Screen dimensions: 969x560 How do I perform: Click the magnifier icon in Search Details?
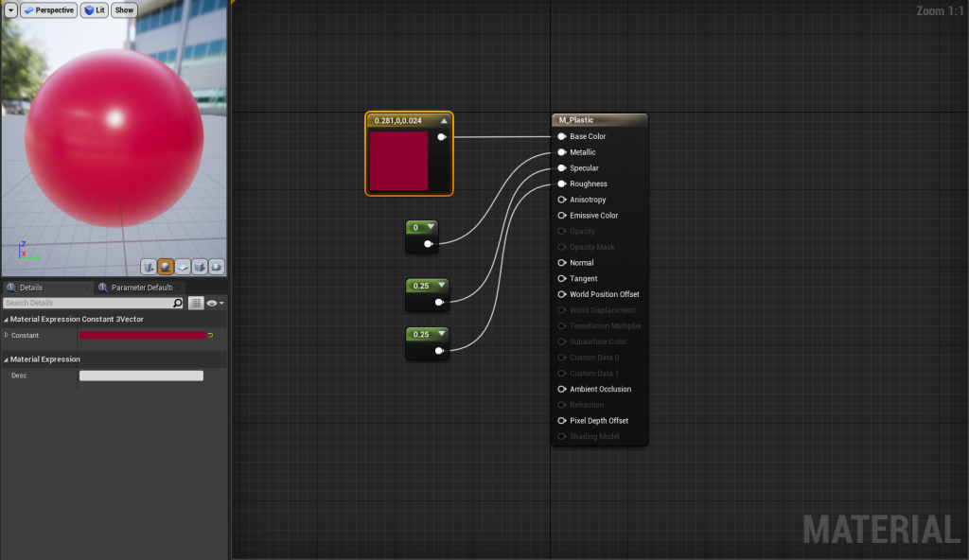coord(178,304)
